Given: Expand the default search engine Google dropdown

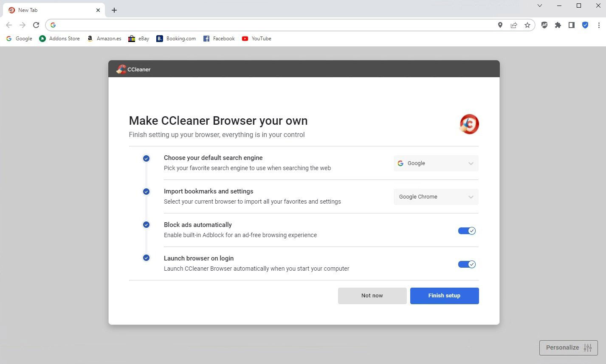Looking at the screenshot, I should click(x=436, y=163).
